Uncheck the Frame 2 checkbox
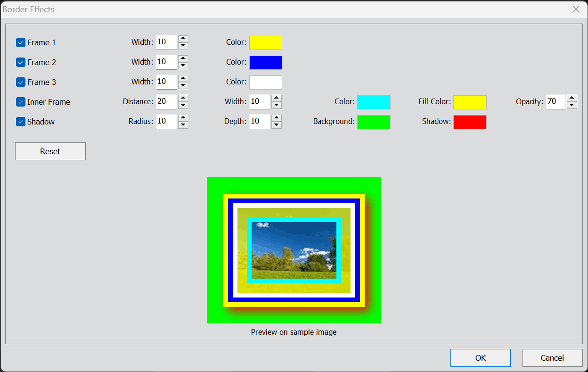 click(x=21, y=62)
